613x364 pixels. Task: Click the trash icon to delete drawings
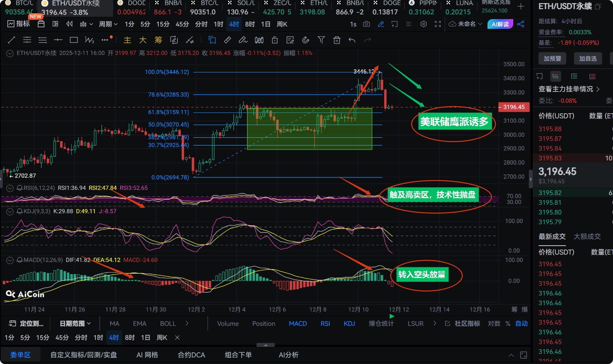pyautogui.click(x=337, y=40)
